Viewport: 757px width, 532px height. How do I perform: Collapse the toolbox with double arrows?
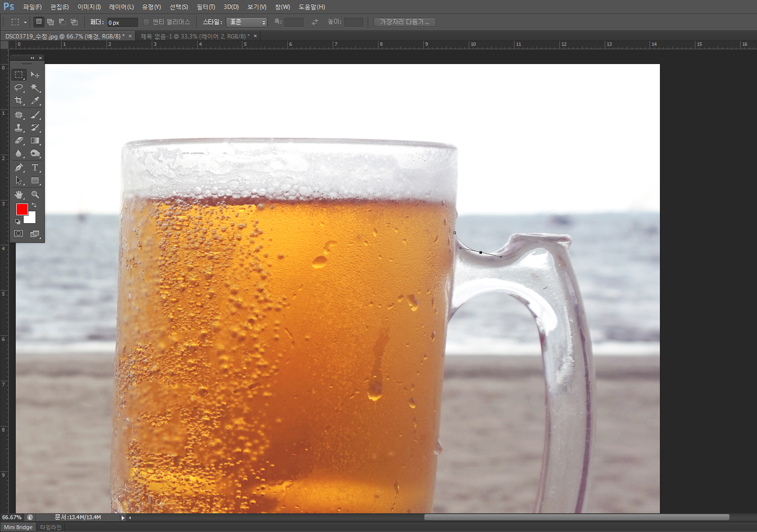[x=33, y=58]
